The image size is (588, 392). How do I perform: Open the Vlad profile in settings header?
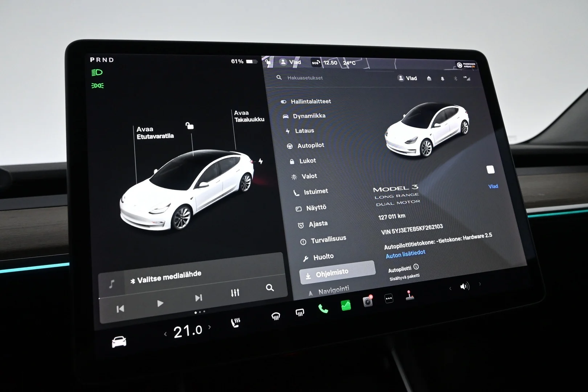407,78
